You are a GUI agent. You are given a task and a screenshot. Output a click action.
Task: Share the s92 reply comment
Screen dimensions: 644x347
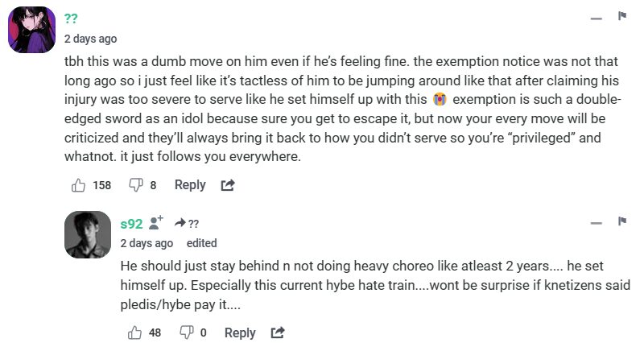pyautogui.click(x=278, y=333)
